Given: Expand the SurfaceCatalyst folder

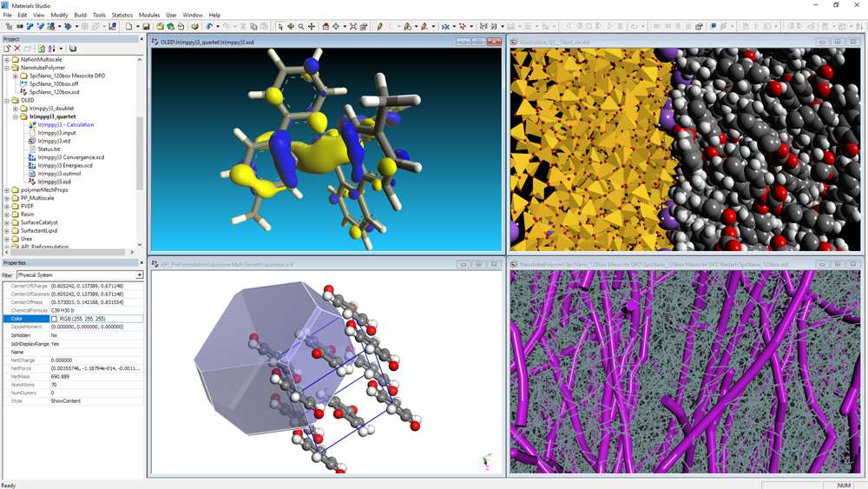Looking at the screenshot, I should [x=7, y=222].
